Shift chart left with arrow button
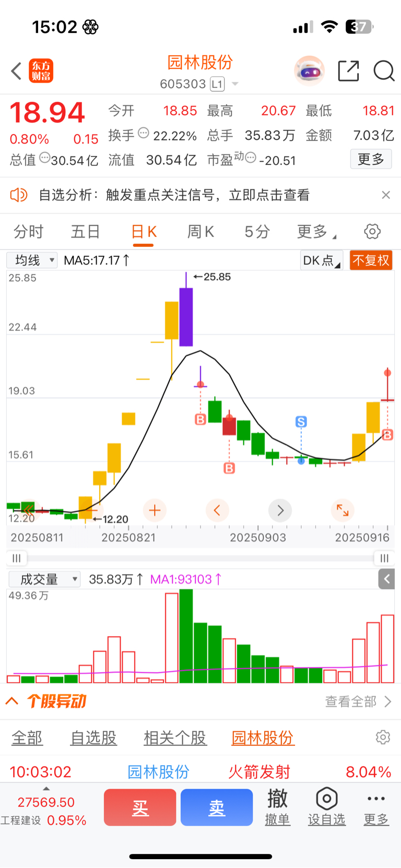 [217, 510]
